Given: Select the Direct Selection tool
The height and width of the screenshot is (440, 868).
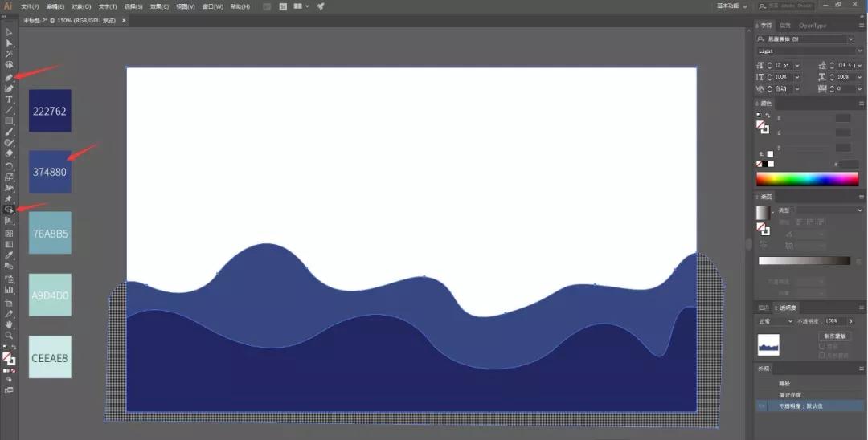Looking at the screenshot, I should click(x=9, y=43).
